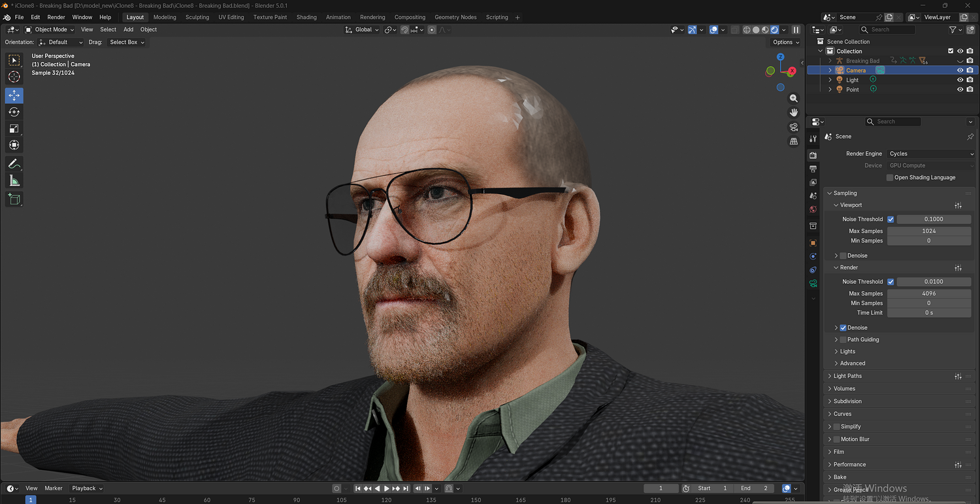980x504 pixels.
Task: Expand the Light Paths panel
Action: click(x=847, y=376)
